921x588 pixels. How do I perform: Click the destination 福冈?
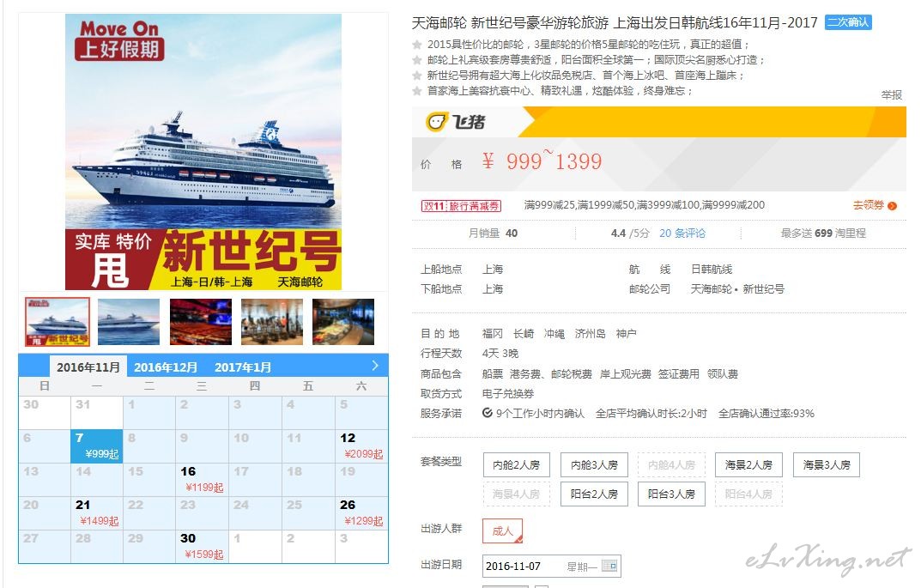(492, 334)
